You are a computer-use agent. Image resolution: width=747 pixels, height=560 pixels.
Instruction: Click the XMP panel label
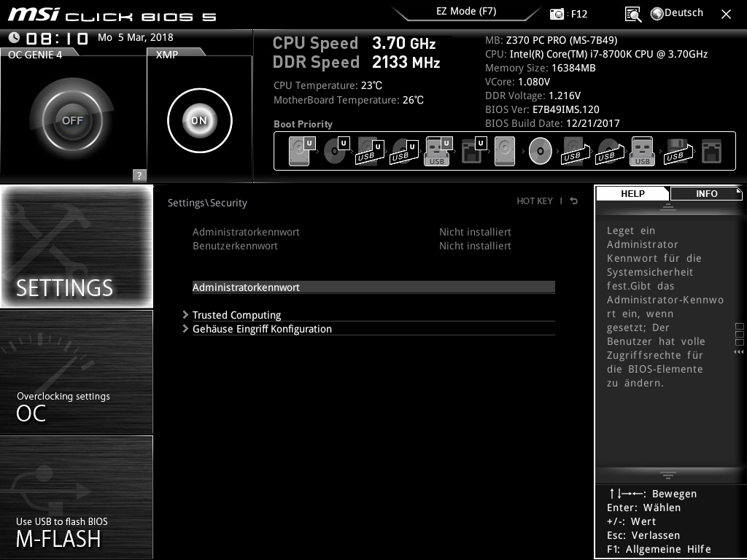(167, 54)
